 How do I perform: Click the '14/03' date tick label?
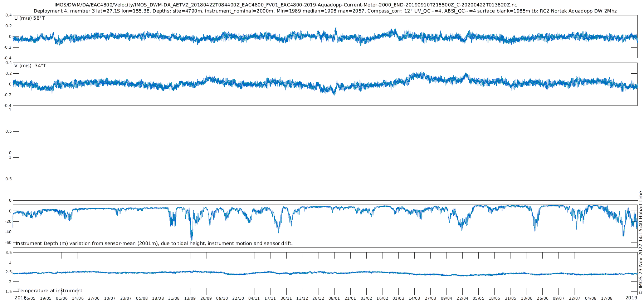(x=414, y=298)
